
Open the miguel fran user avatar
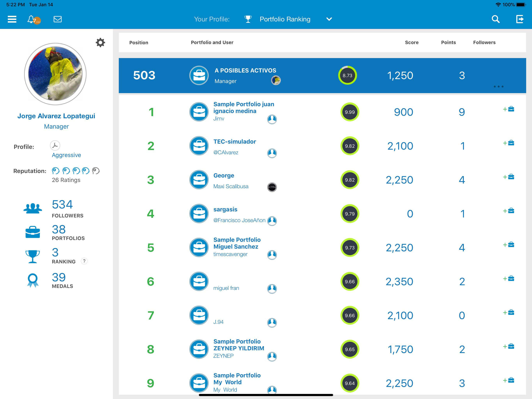272,289
